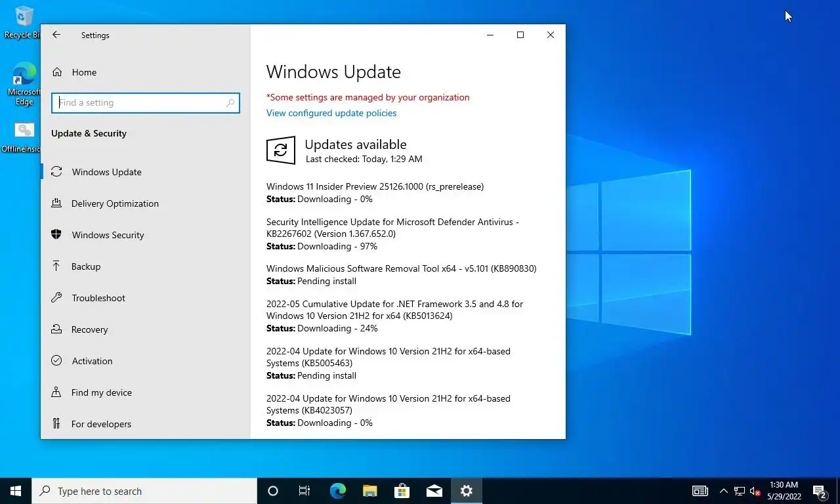
Task: Close the Settings window
Action: (551, 35)
